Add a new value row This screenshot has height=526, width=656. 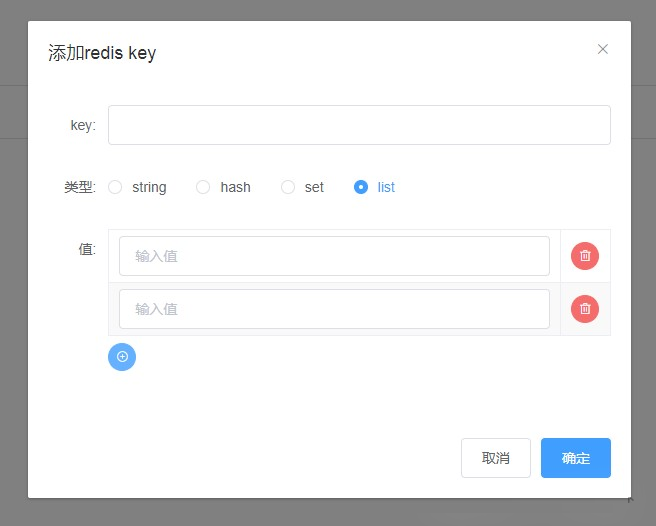pyautogui.click(x=122, y=357)
